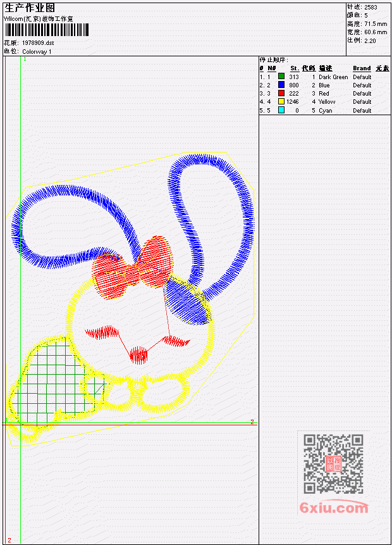Click the '元素' column header
The height and width of the screenshot is (545, 392).
383,68
